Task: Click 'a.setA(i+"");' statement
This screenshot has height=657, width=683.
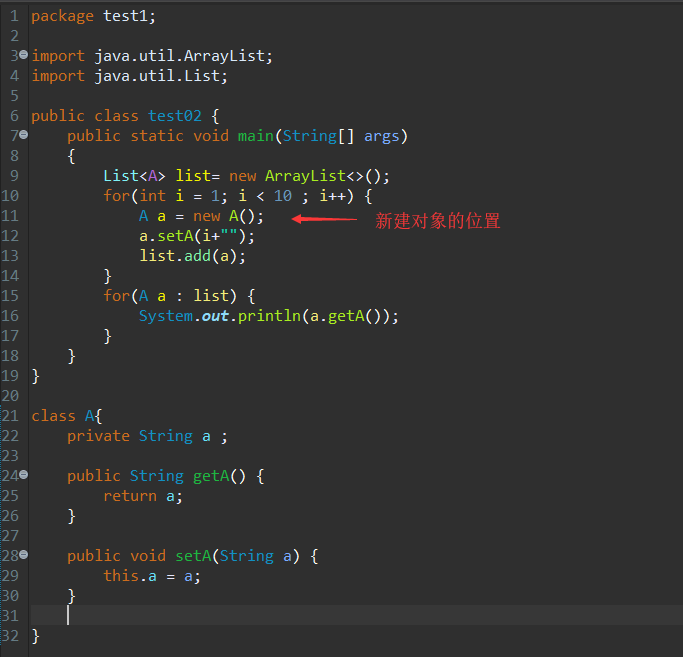Action: pyautogui.click(x=197, y=236)
